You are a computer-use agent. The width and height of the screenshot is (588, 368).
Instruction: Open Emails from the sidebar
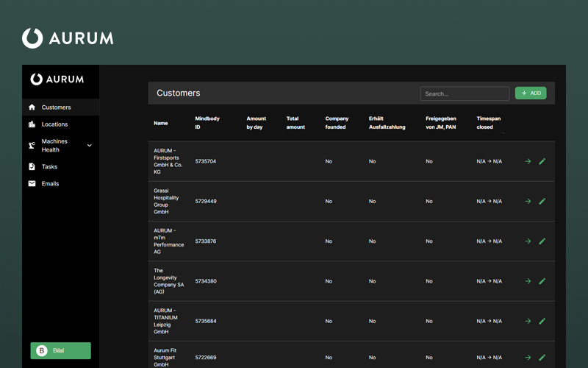tap(61, 183)
